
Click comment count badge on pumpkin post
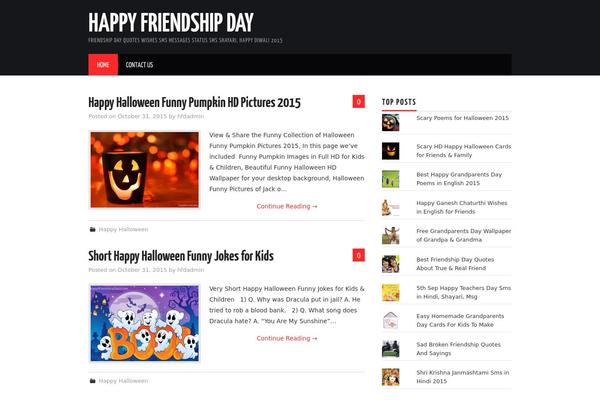coord(359,101)
